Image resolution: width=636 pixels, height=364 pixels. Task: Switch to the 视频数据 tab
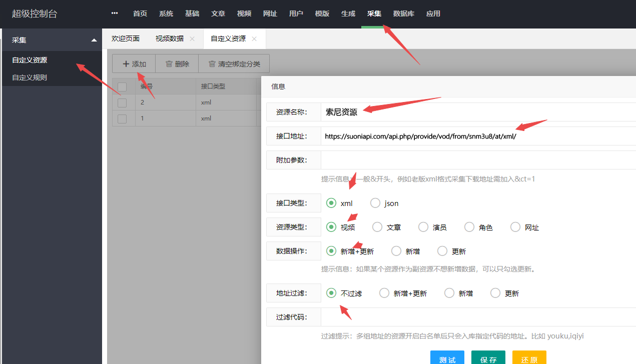click(170, 38)
